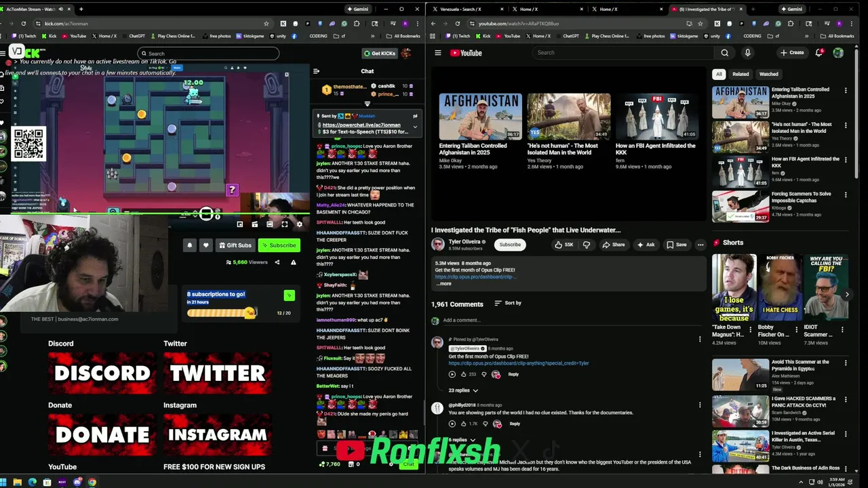
Task: Subscribe to Tyler Oliveira channel
Action: point(510,245)
